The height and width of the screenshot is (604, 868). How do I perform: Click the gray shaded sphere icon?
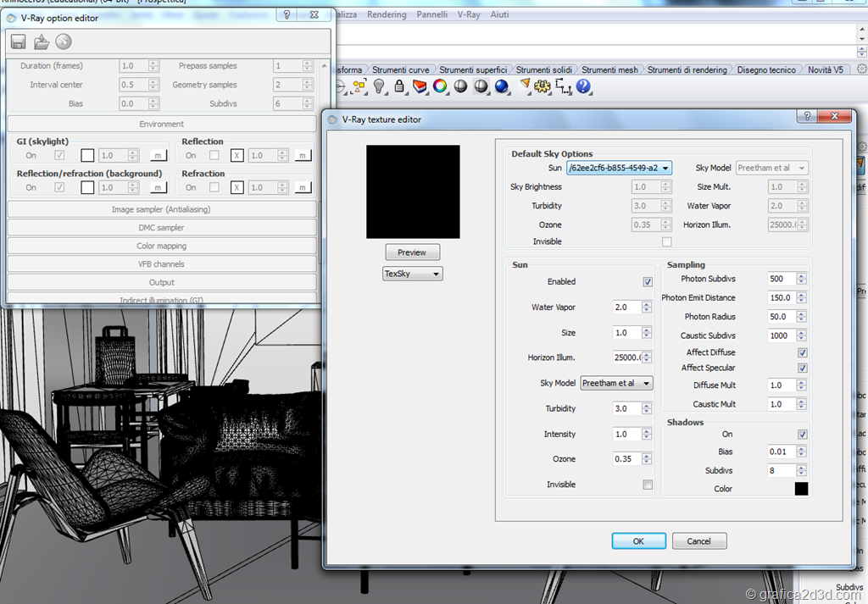click(460, 86)
